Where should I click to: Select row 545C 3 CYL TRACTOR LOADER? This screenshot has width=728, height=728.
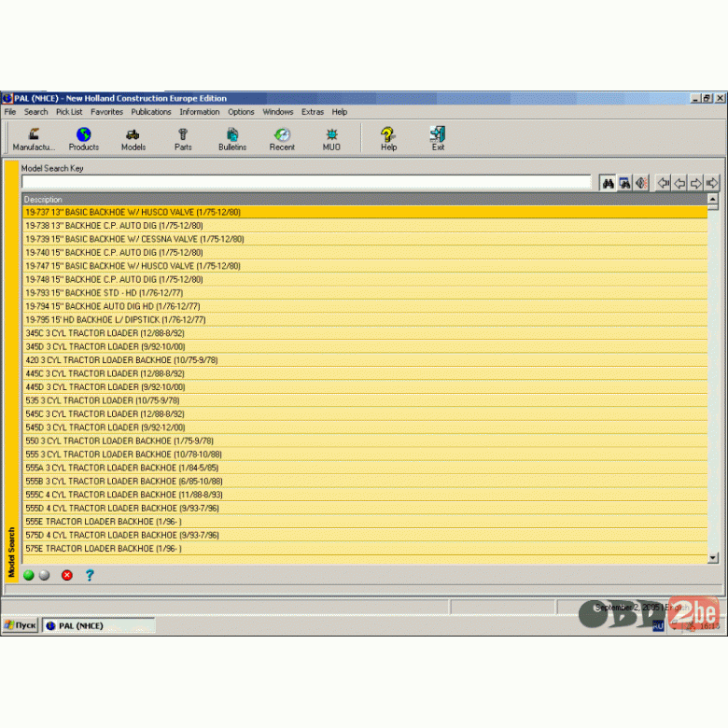pos(364,414)
